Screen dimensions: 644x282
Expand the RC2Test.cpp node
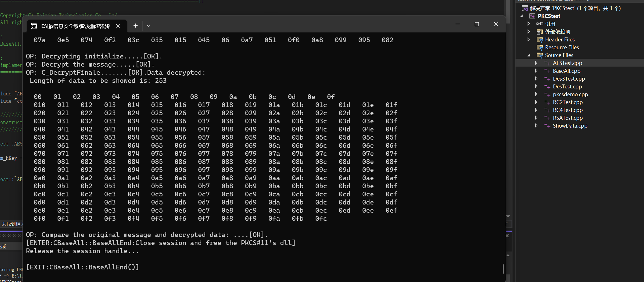click(536, 102)
